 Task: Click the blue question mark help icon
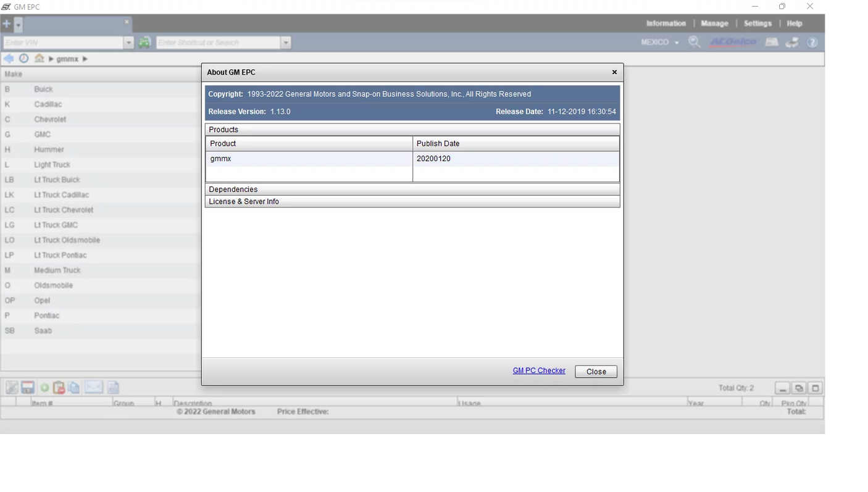(812, 43)
